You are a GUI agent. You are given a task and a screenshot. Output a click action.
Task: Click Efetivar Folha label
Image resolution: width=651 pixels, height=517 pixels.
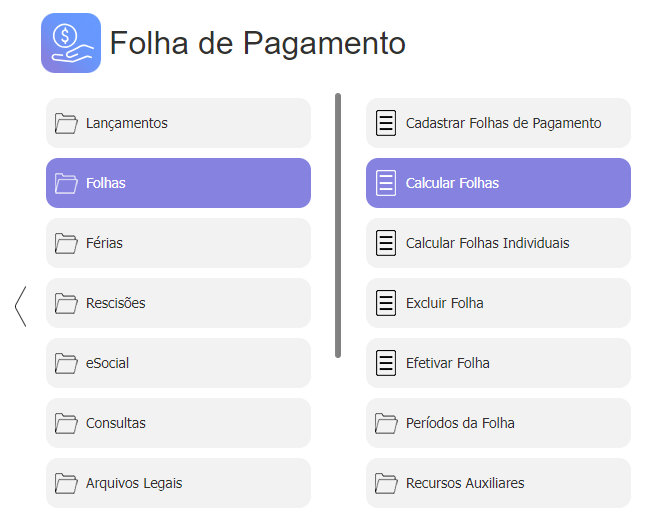[x=447, y=363]
